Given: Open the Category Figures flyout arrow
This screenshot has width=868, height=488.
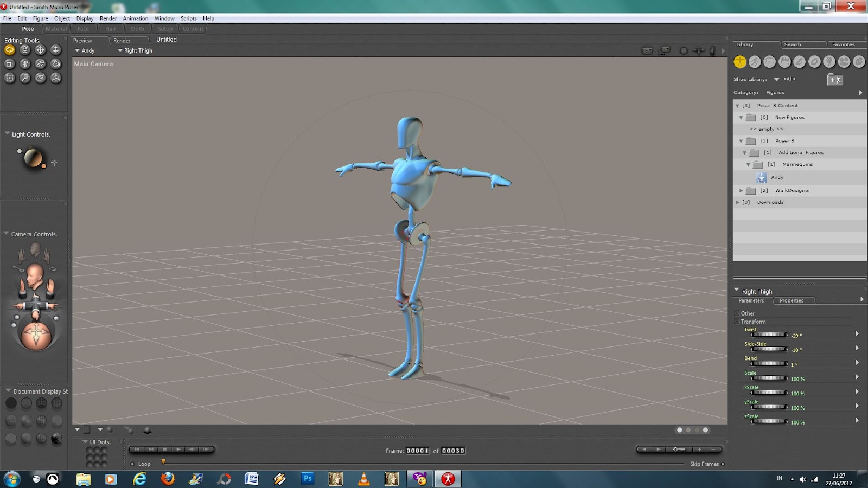Looking at the screenshot, I should 861,93.
